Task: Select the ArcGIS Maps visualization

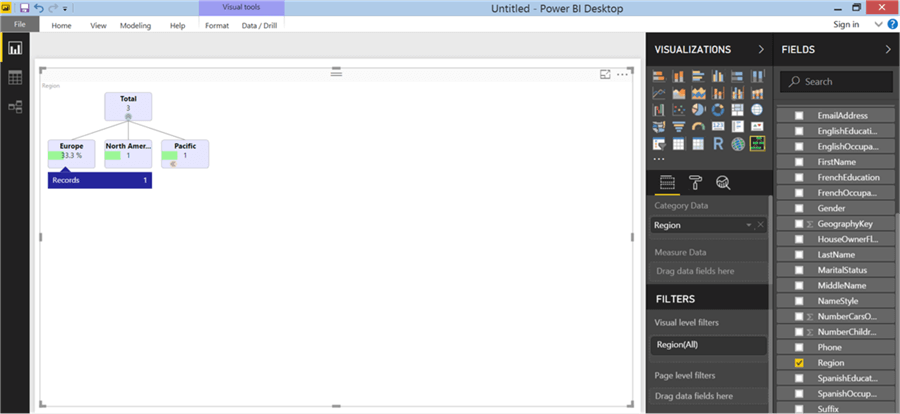Action: [738, 144]
